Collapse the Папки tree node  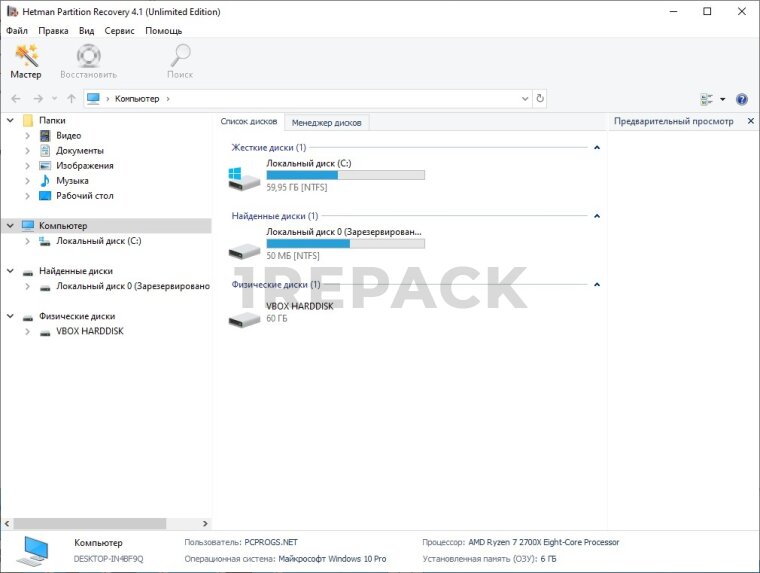[11, 120]
